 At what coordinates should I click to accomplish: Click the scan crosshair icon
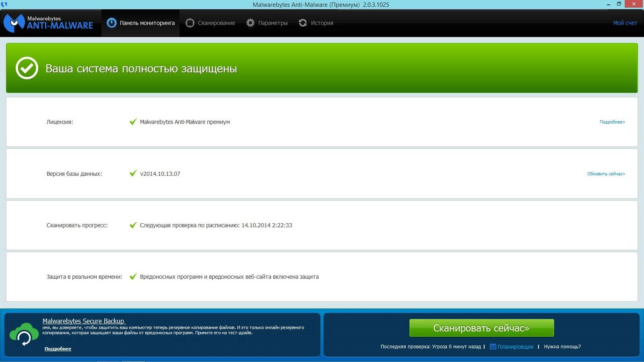pos(190,23)
